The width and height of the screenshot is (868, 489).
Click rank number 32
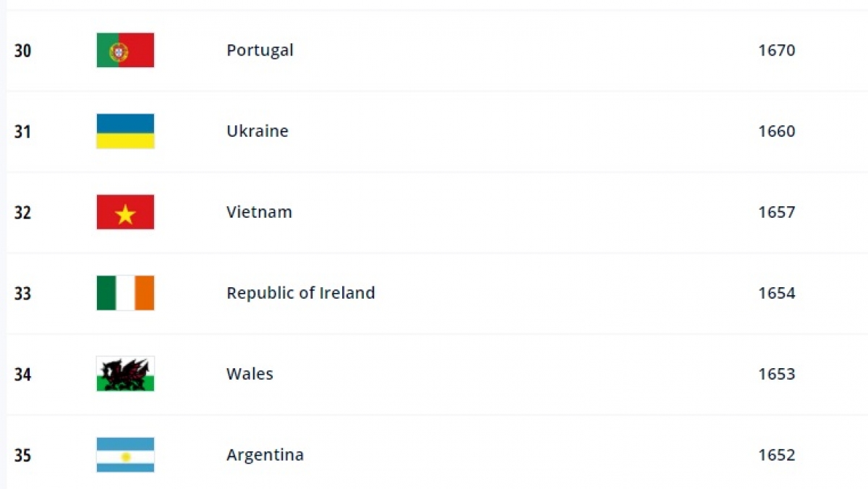(x=22, y=213)
